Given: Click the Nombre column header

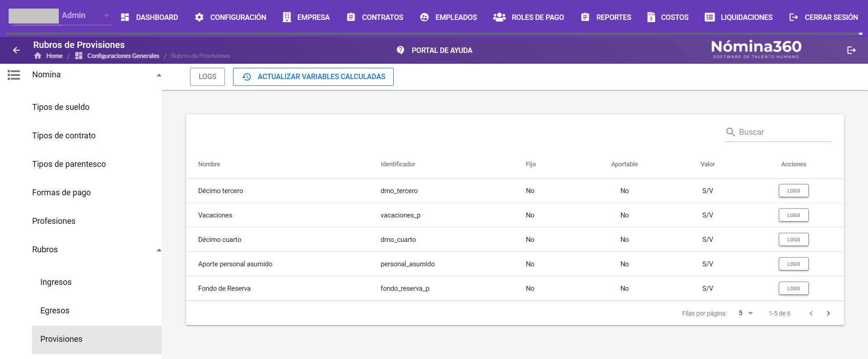Looking at the screenshot, I should (x=209, y=164).
